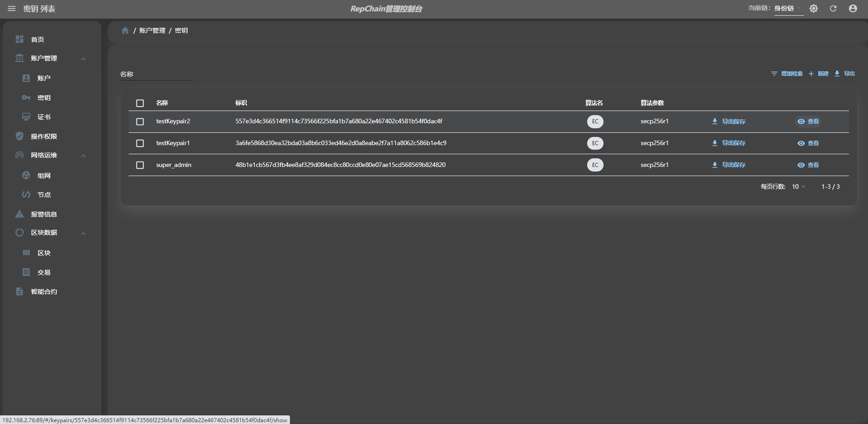
Task: Open the hamburger menu icon
Action: 12,9
